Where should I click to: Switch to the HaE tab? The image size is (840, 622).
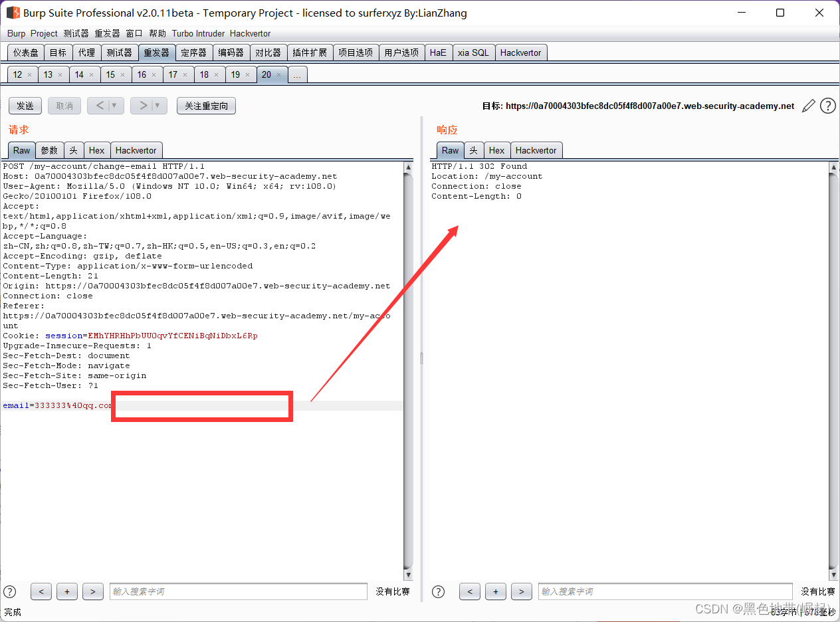click(438, 52)
